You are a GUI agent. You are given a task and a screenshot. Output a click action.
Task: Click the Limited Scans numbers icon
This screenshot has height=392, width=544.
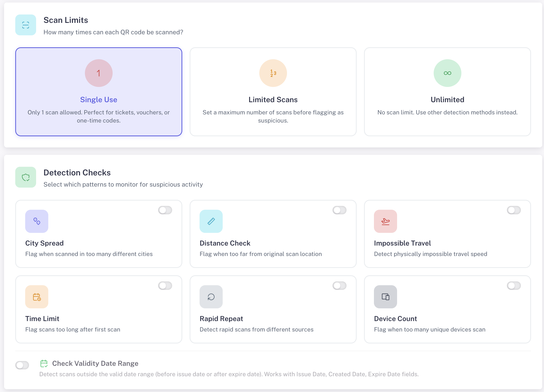click(273, 73)
